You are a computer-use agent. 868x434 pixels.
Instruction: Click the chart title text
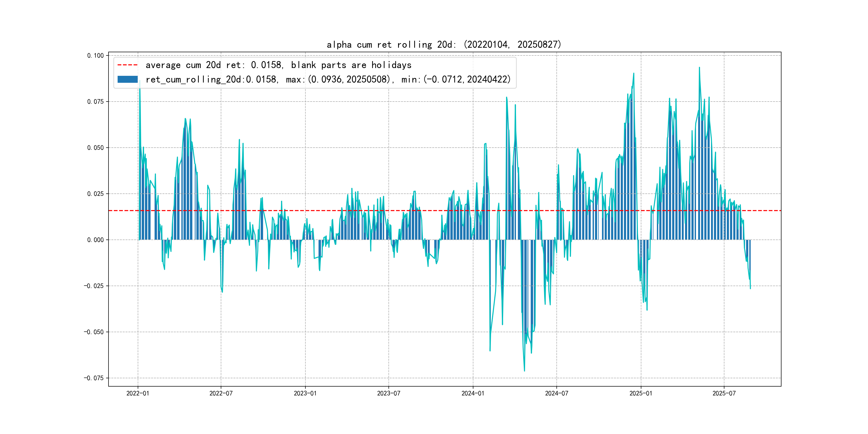[444, 44]
